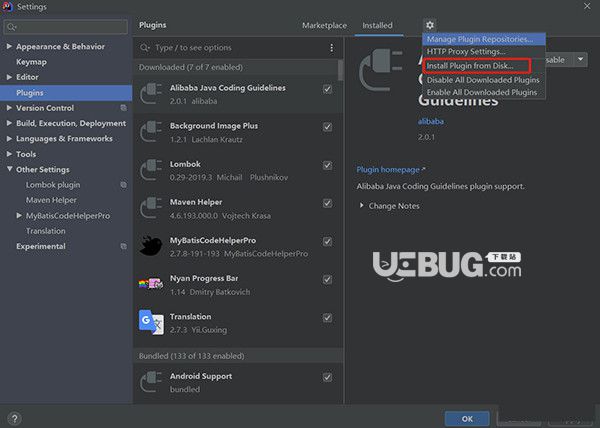Toggle the Translation plugin checkbox

(327, 317)
